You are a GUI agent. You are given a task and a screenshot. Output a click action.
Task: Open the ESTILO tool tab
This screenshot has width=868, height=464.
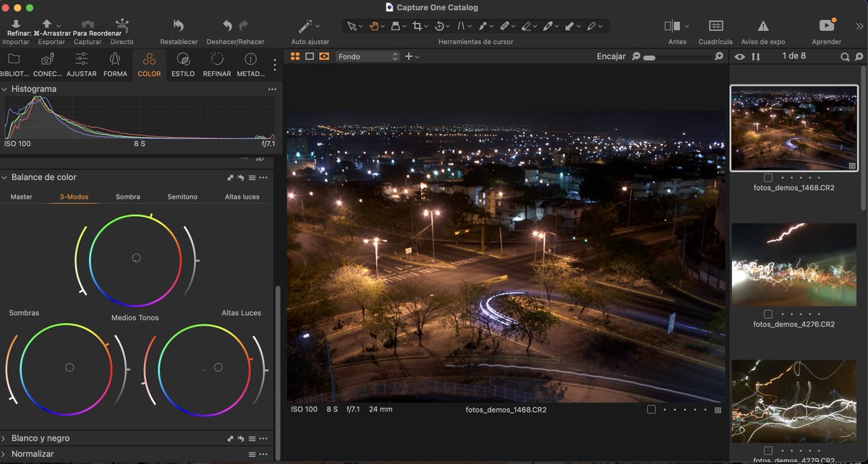[183, 64]
